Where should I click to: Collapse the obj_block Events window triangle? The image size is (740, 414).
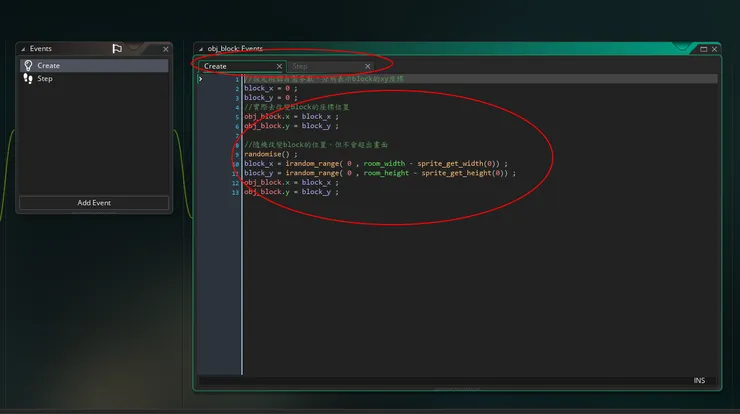(x=201, y=49)
